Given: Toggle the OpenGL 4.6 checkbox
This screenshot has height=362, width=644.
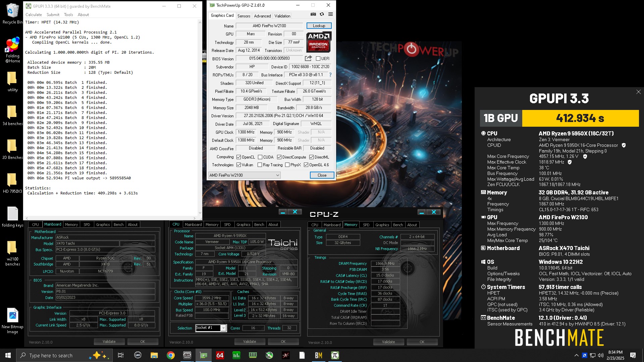Looking at the screenshot, I should point(306,165).
